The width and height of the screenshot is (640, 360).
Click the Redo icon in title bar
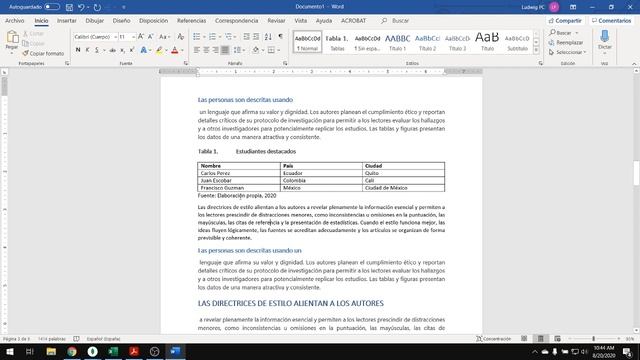click(x=97, y=7)
